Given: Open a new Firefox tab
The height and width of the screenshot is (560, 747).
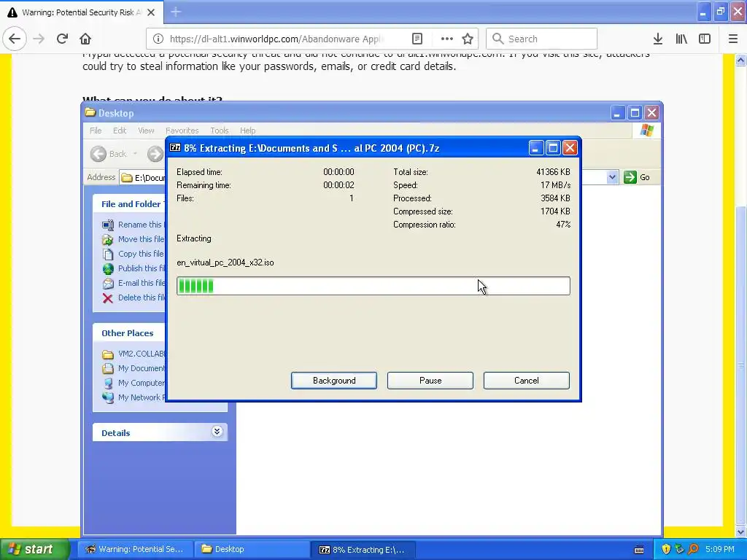Looking at the screenshot, I should click(175, 12).
